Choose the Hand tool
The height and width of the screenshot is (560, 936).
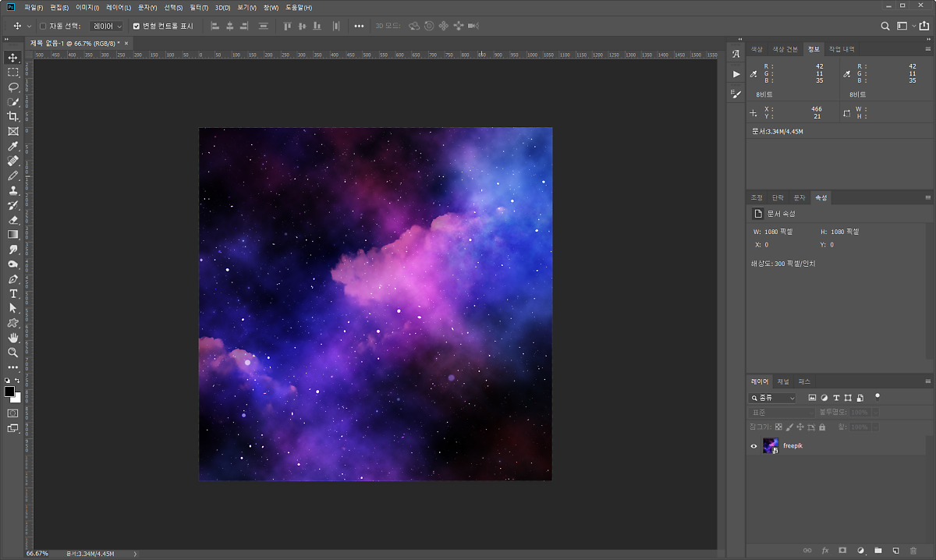[x=13, y=338]
